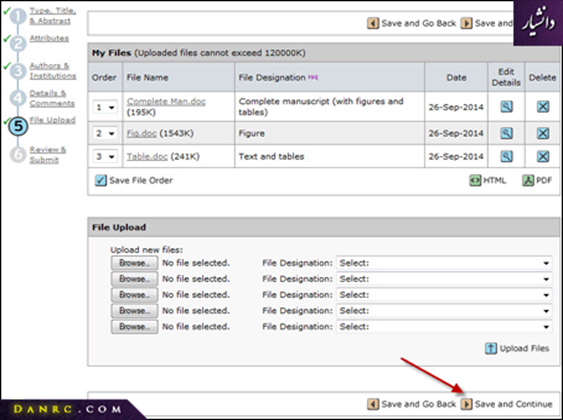563x420 pixels.
Task: Open the Table.doc file link
Action: (147, 157)
